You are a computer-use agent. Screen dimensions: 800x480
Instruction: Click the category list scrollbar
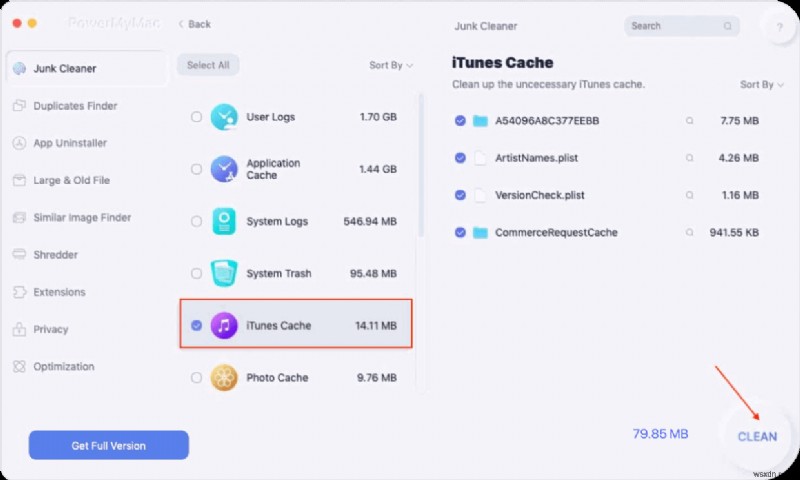coord(421,165)
